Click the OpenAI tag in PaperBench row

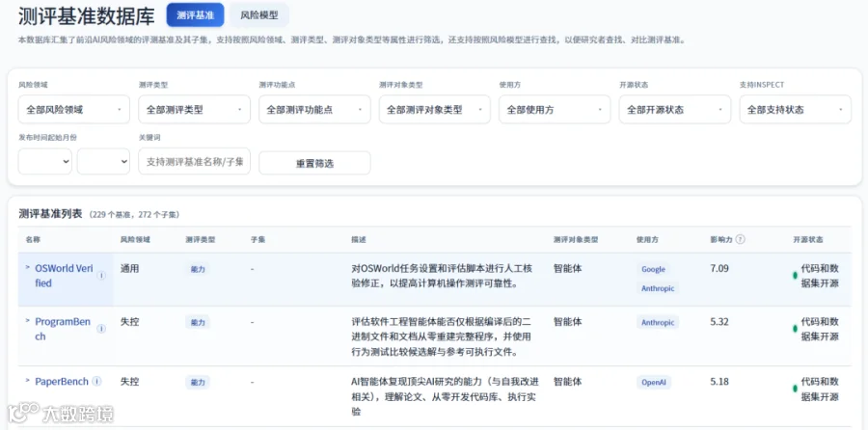tap(654, 383)
